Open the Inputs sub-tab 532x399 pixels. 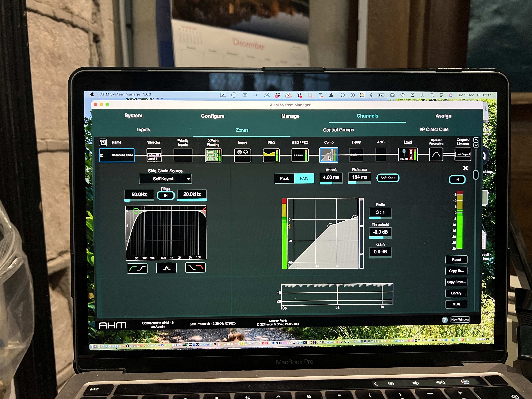coord(144,130)
